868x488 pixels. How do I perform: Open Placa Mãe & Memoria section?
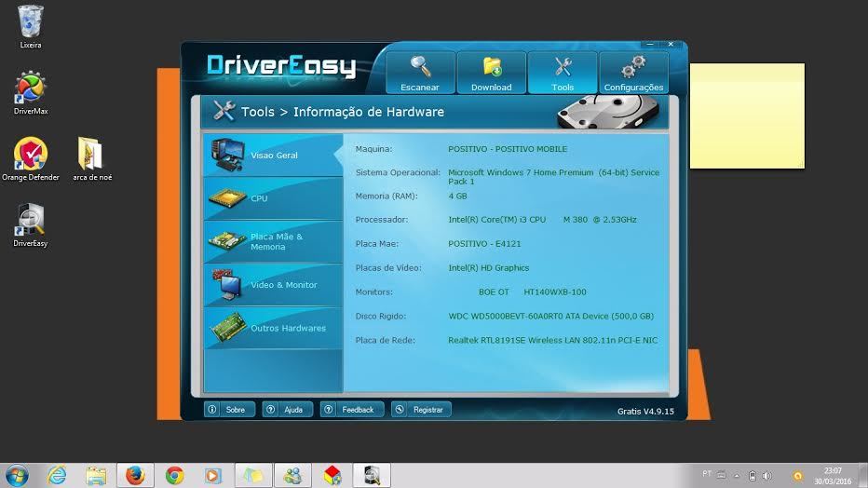pyautogui.click(x=273, y=242)
